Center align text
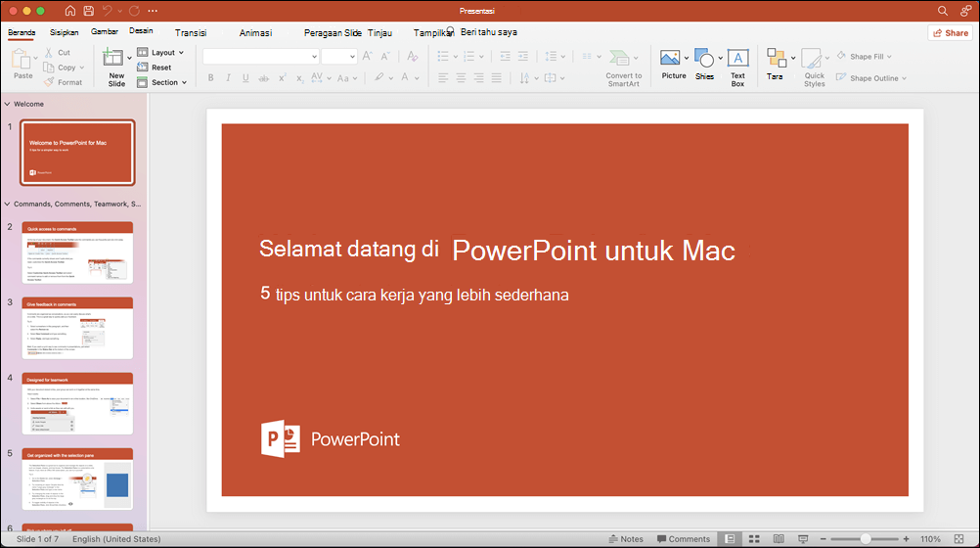The height and width of the screenshot is (548, 980). (461, 78)
